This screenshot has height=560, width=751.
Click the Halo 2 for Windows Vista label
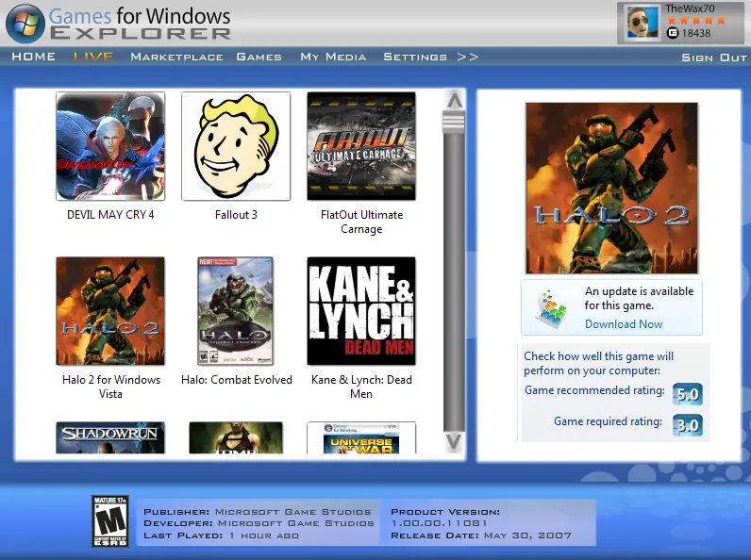click(x=111, y=387)
